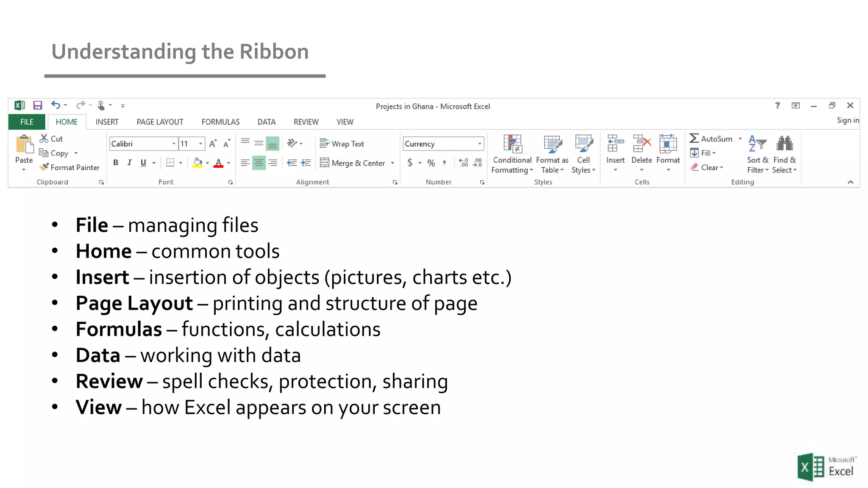Open the Merge & Center dropdown arrow
The image size is (868, 488).
tap(392, 163)
